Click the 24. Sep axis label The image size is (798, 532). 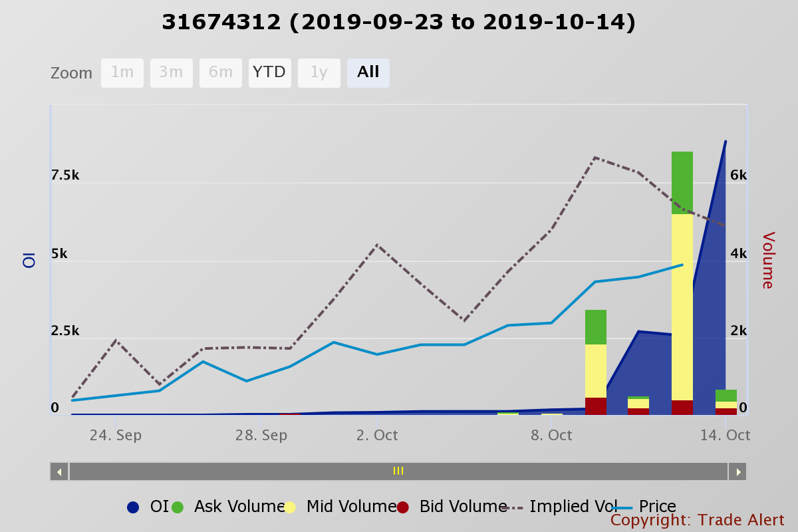tap(116, 436)
